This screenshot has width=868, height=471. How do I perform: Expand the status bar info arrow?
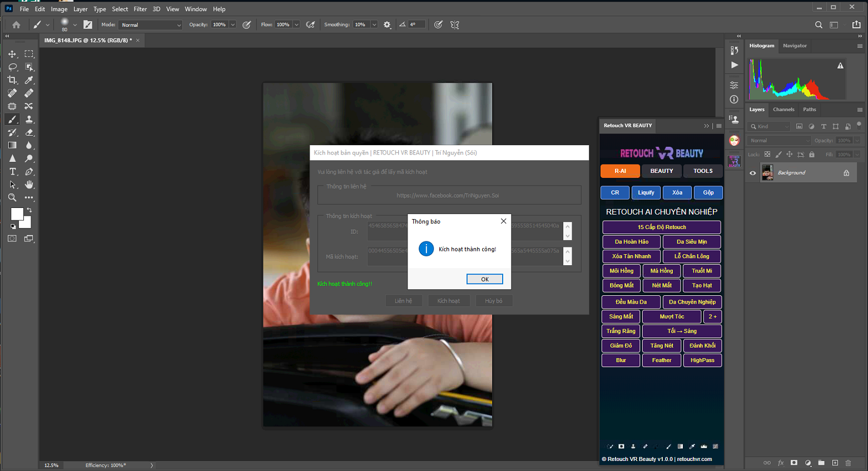152,465
